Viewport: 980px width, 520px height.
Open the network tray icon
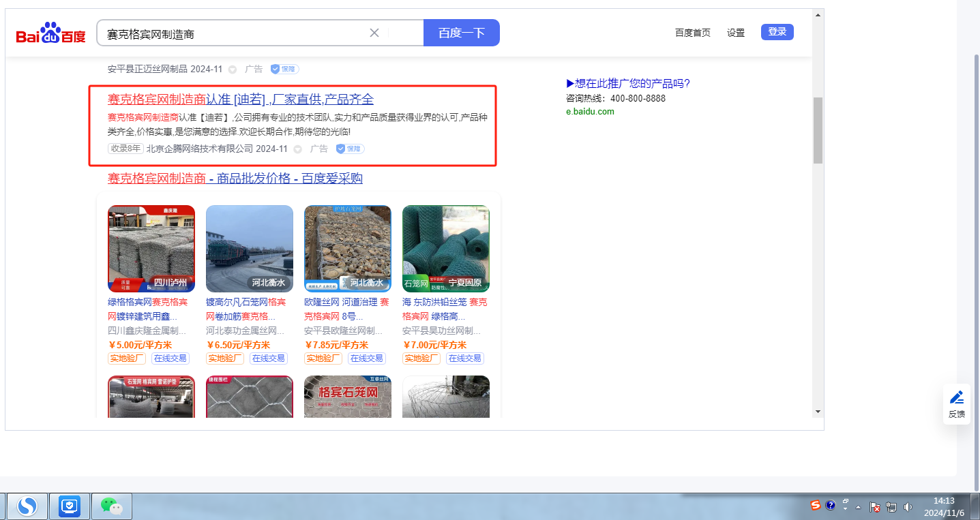[891, 507]
